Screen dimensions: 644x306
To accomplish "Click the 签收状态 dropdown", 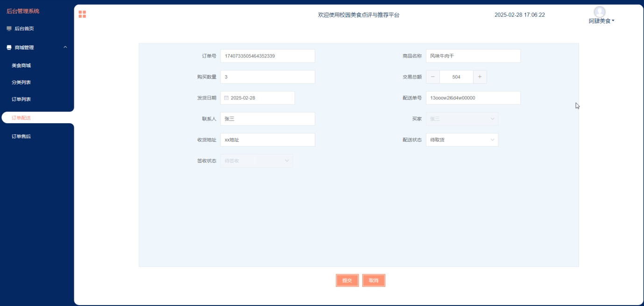I will click(x=256, y=161).
